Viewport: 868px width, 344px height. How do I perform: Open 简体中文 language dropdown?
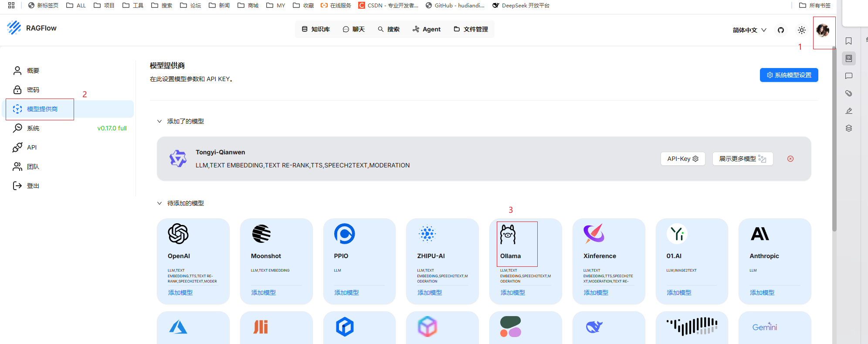(749, 30)
